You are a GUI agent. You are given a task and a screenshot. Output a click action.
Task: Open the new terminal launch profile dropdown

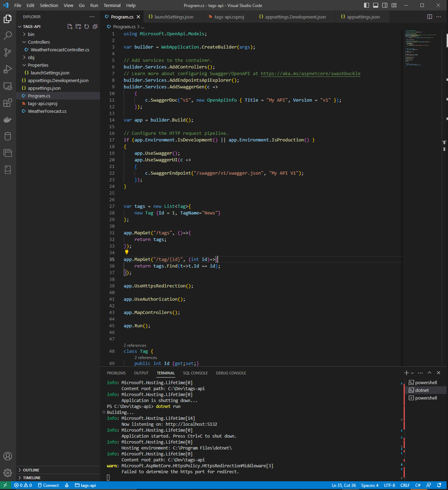(412, 373)
